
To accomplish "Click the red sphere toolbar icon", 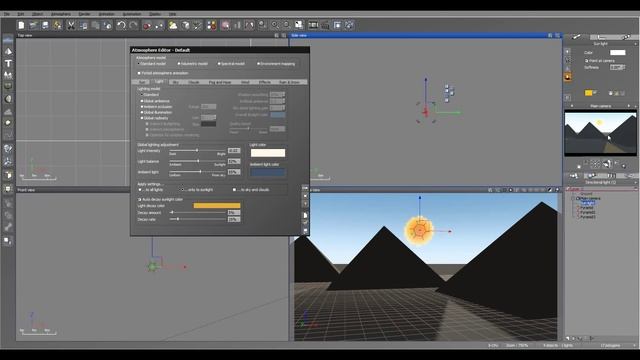I will [x=147, y=25].
